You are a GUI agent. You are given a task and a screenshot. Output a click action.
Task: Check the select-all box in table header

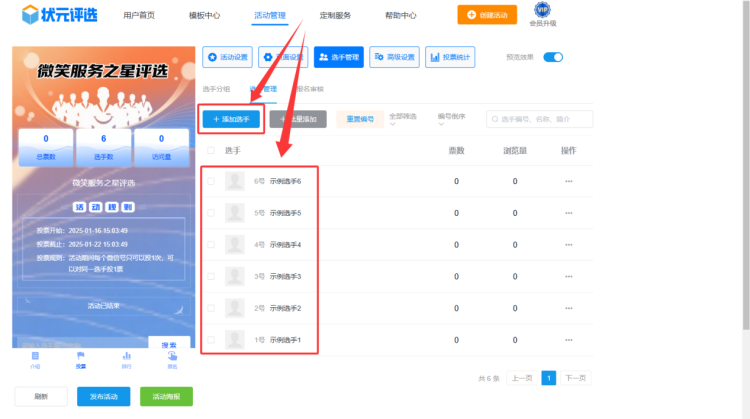pos(210,150)
